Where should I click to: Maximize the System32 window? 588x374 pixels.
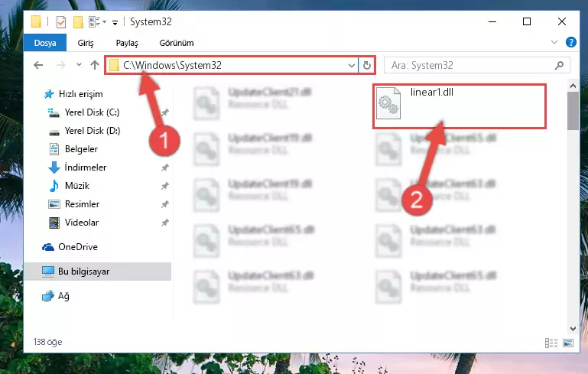tap(527, 21)
